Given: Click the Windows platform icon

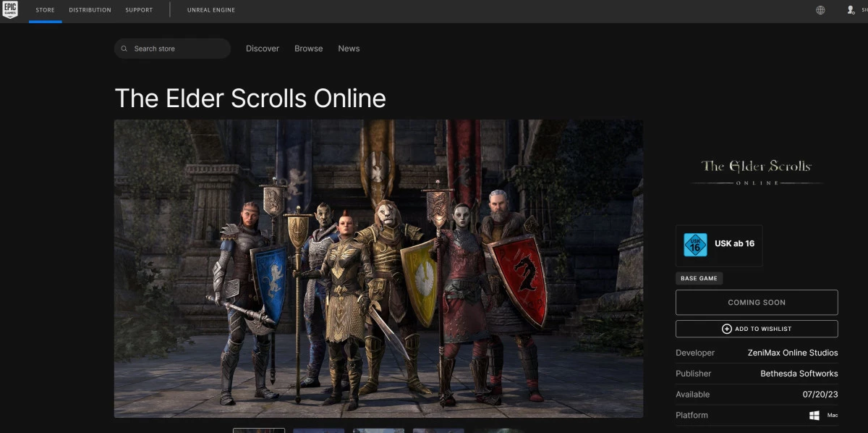Looking at the screenshot, I should coord(814,416).
